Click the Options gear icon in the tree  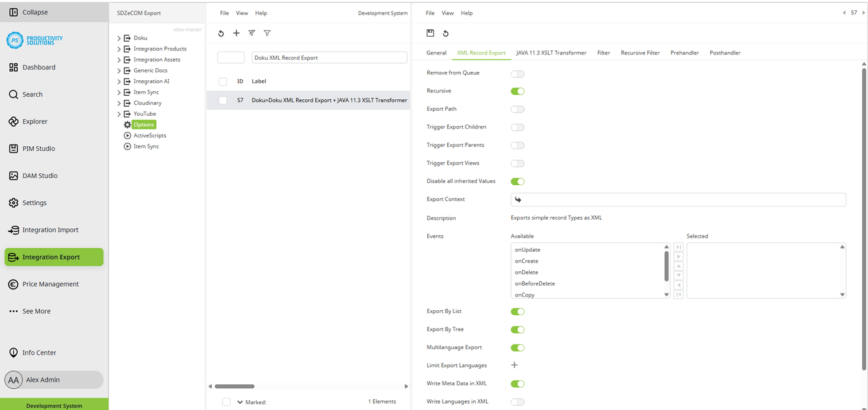[127, 124]
